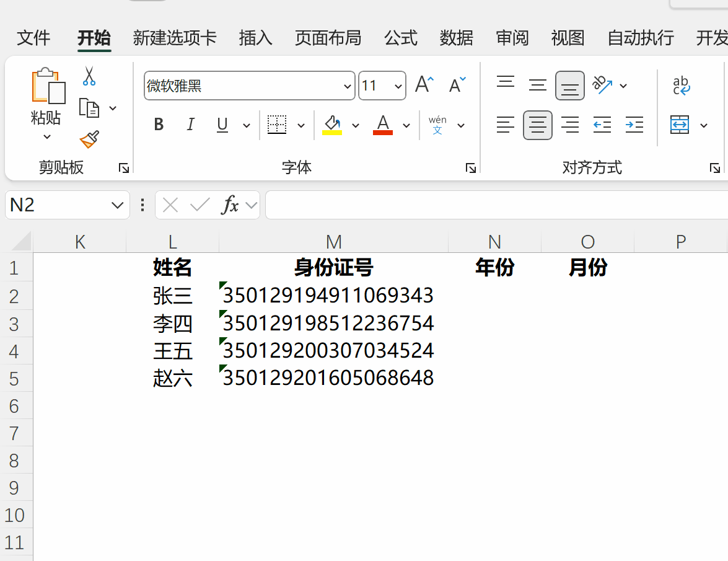728x561 pixels.
Task: Align text left
Action: [506, 125]
